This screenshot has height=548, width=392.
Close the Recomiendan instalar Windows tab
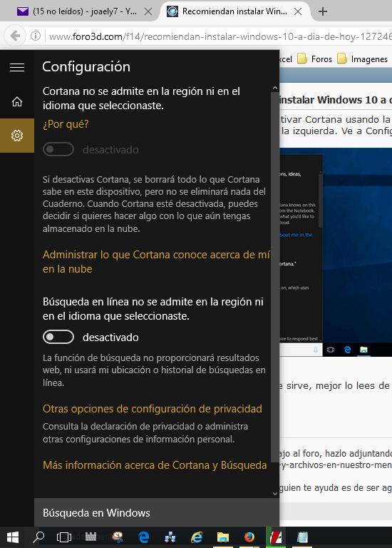(x=298, y=11)
